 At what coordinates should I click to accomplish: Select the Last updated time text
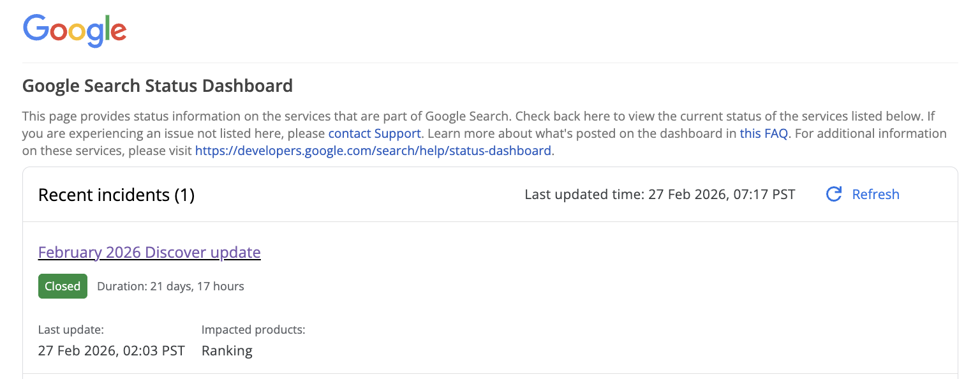660,194
